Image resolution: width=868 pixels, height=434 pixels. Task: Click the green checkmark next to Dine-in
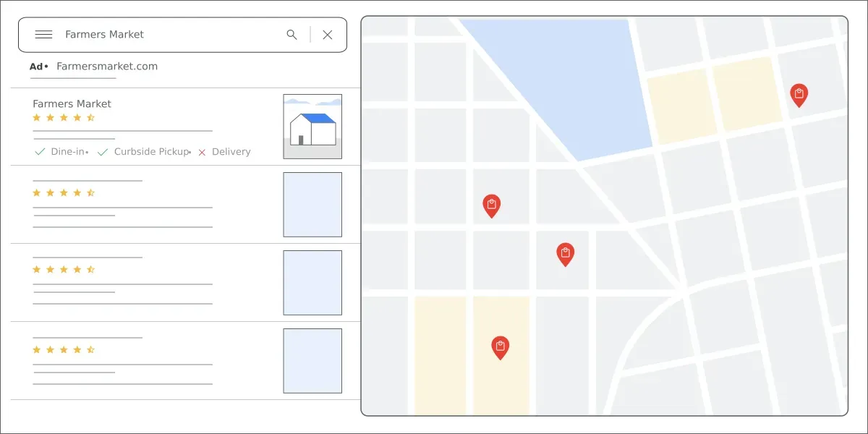click(40, 152)
